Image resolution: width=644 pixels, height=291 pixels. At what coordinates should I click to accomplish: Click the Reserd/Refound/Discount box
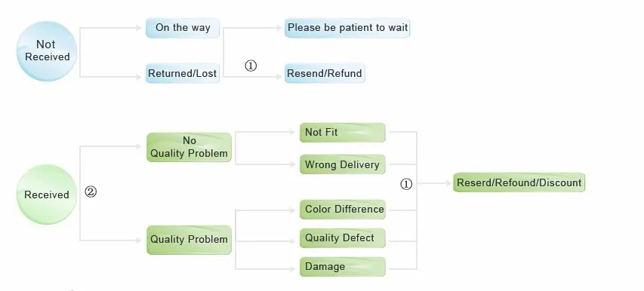(519, 182)
